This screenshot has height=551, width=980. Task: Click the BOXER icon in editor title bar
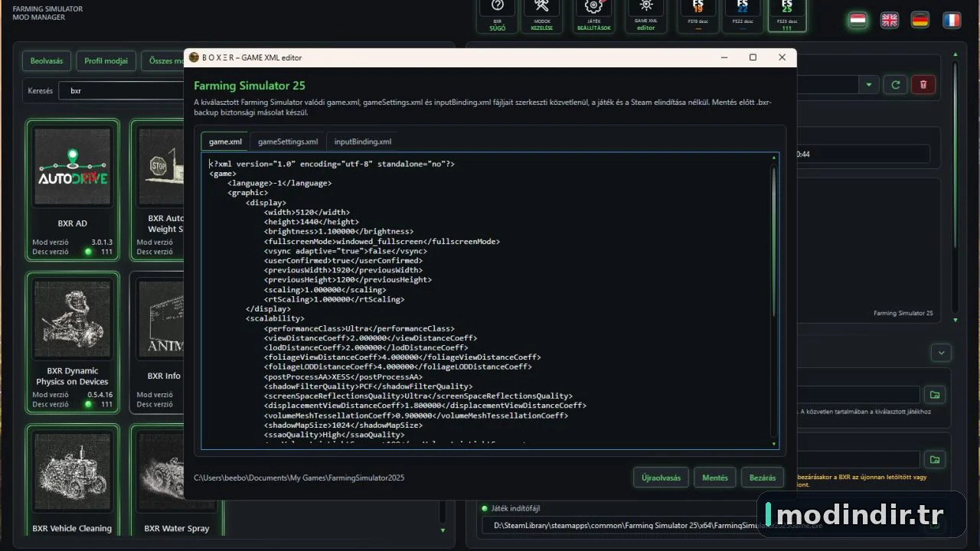click(x=194, y=57)
